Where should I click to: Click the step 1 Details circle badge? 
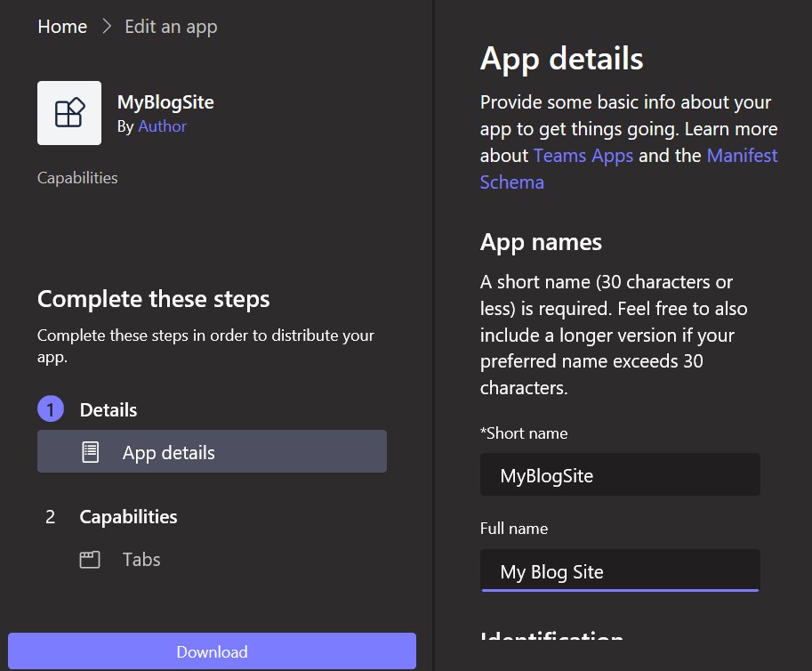point(51,408)
